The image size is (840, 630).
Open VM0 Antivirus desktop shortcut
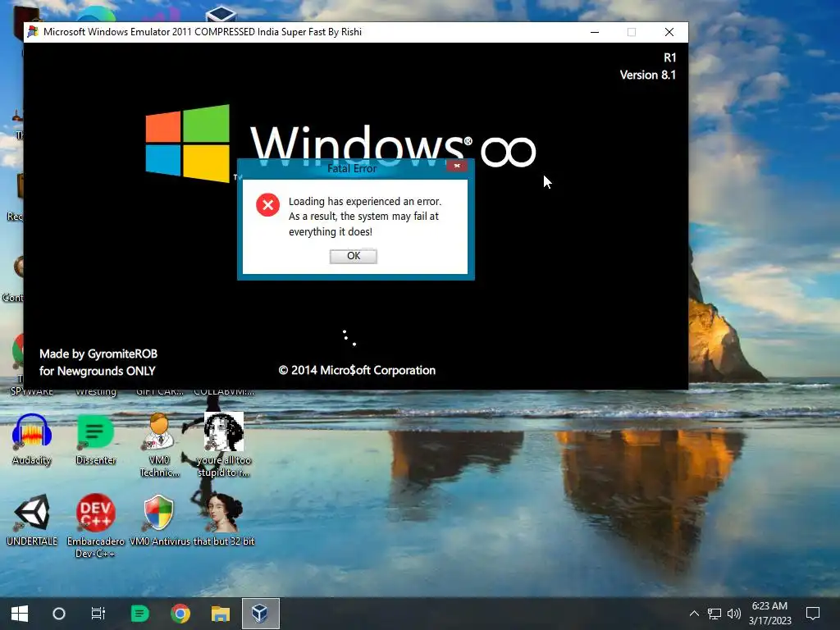click(x=159, y=519)
